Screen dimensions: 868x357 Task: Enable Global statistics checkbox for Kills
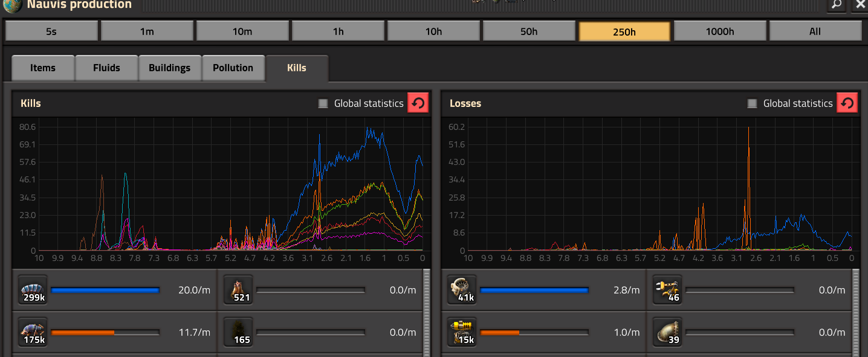pyautogui.click(x=323, y=103)
